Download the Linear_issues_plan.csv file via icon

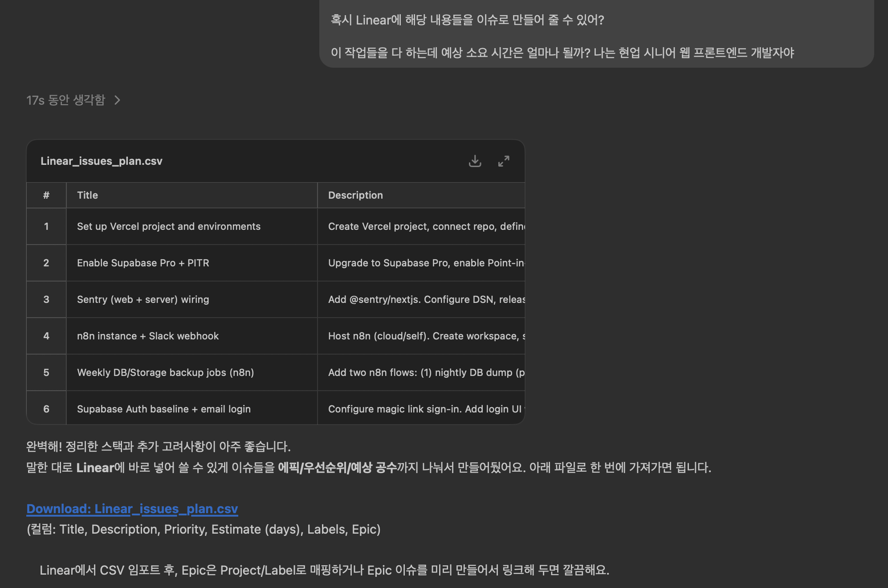[x=475, y=161]
